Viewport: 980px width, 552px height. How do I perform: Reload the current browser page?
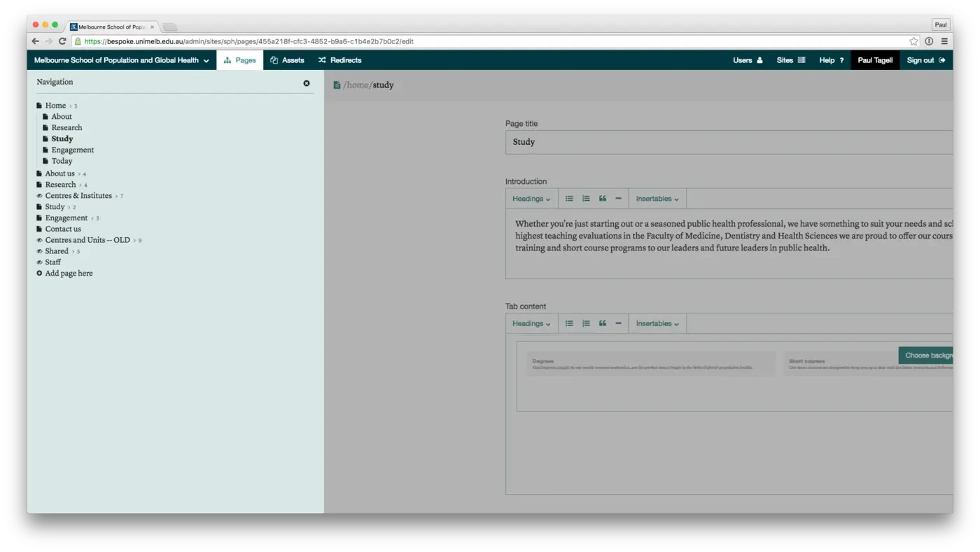tap(62, 41)
